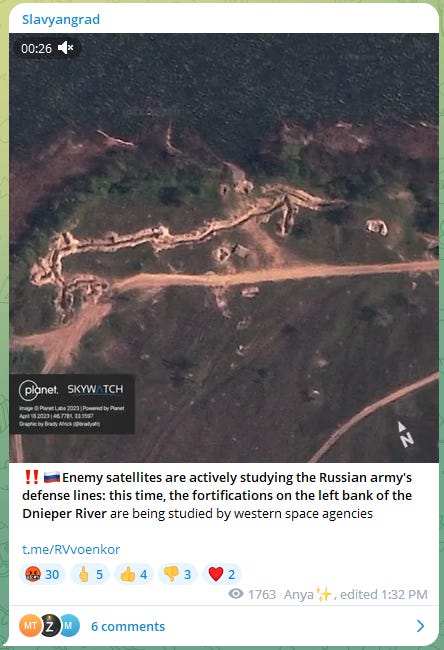The image size is (444, 650).
Task: Click the Planet Skywatch watermark box
Action: [x=72, y=404]
